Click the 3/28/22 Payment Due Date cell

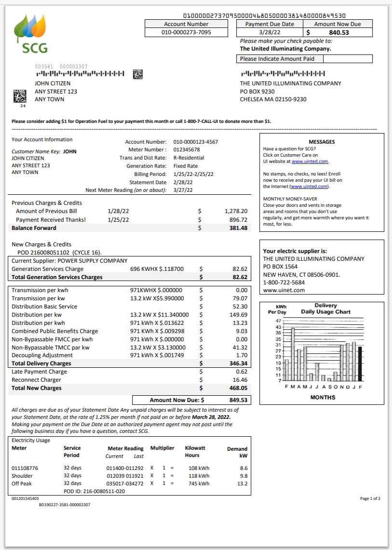(x=270, y=33)
